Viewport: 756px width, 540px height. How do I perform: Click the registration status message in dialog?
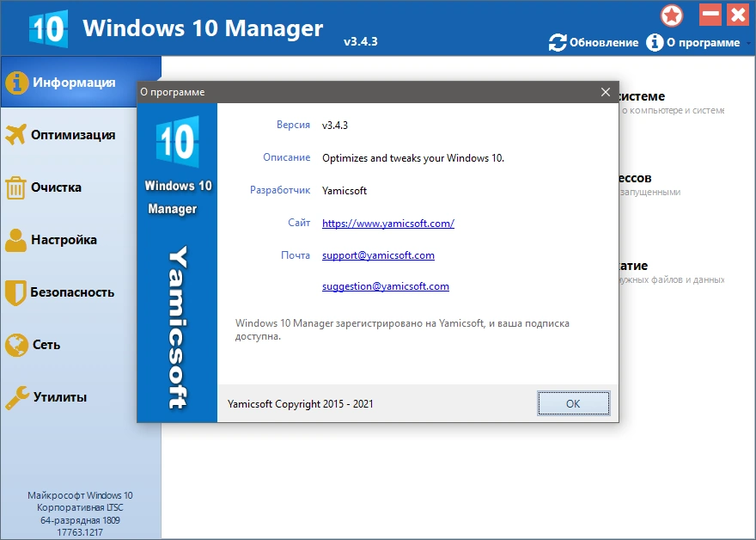(402, 329)
